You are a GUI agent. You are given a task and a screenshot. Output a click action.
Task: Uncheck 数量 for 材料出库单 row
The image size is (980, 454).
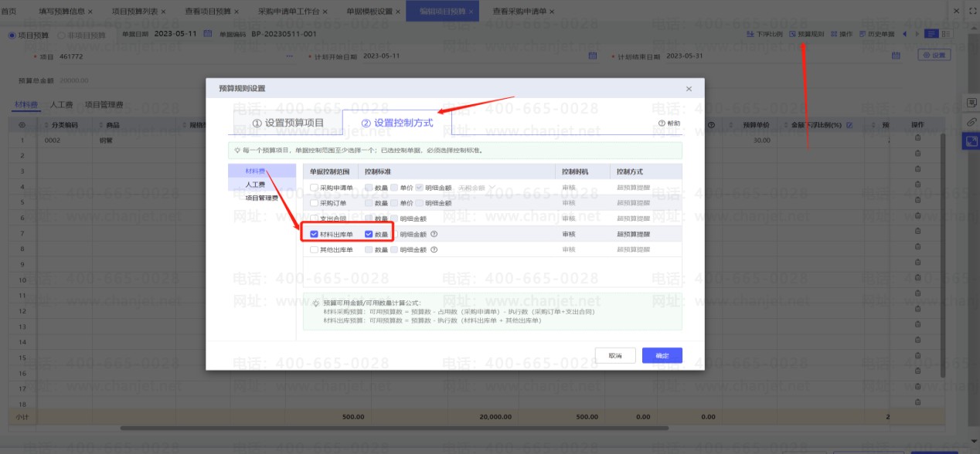(x=369, y=234)
